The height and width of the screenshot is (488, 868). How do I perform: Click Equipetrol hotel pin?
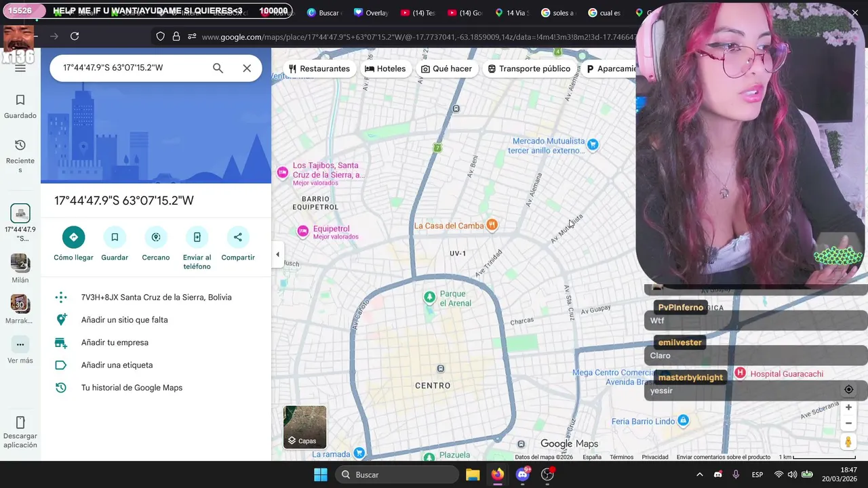303,232
